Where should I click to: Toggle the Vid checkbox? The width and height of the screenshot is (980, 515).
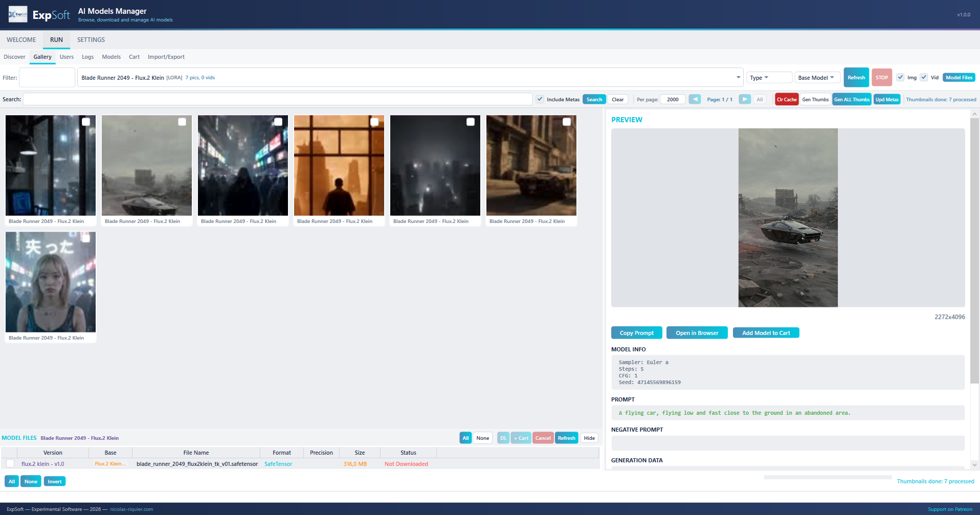[924, 77]
